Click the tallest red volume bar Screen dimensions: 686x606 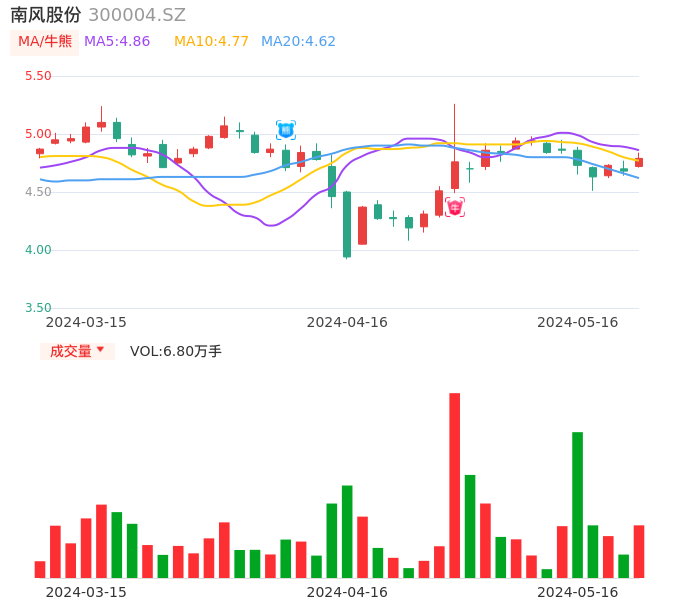click(455, 485)
